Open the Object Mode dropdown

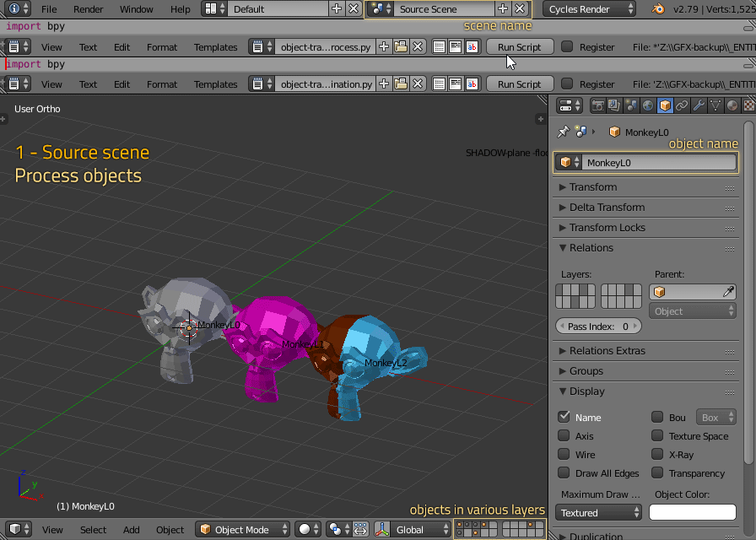(x=242, y=529)
